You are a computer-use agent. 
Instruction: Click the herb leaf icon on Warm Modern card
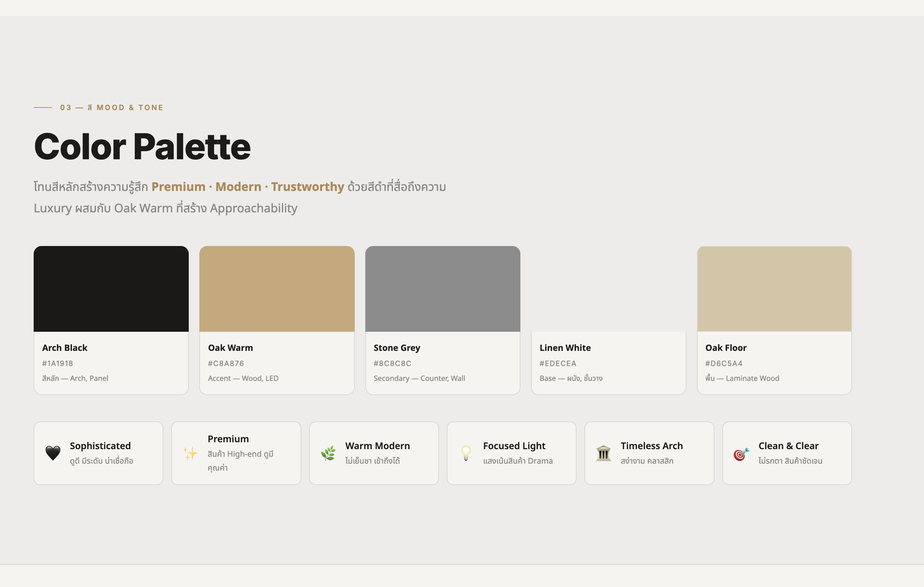pyautogui.click(x=328, y=453)
